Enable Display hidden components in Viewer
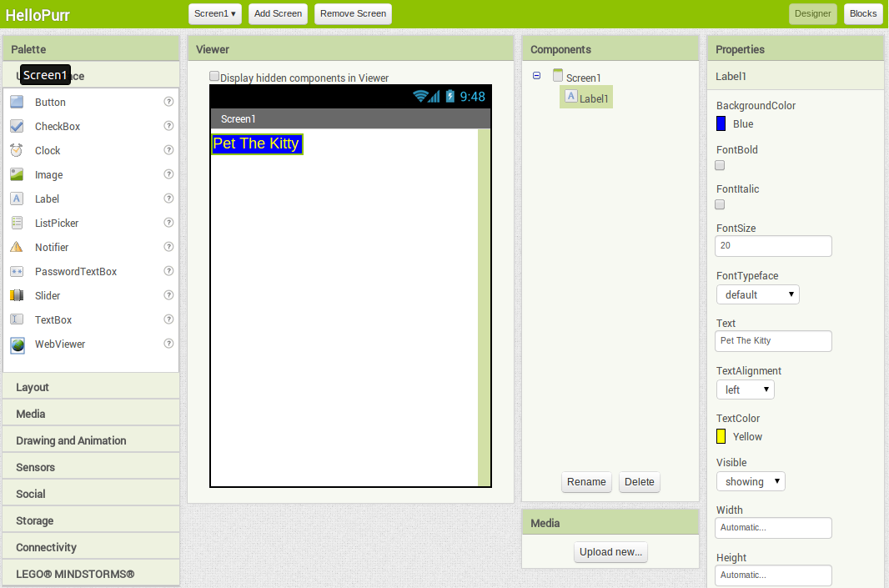The width and height of the screenshot is (889, 588). pos(214,76)
